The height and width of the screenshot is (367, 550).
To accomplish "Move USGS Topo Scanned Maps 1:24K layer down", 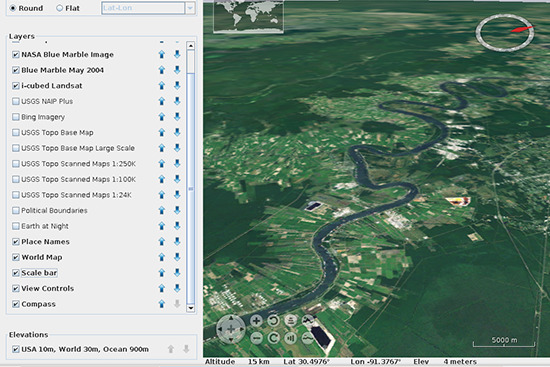I will [x=177, y=195].
